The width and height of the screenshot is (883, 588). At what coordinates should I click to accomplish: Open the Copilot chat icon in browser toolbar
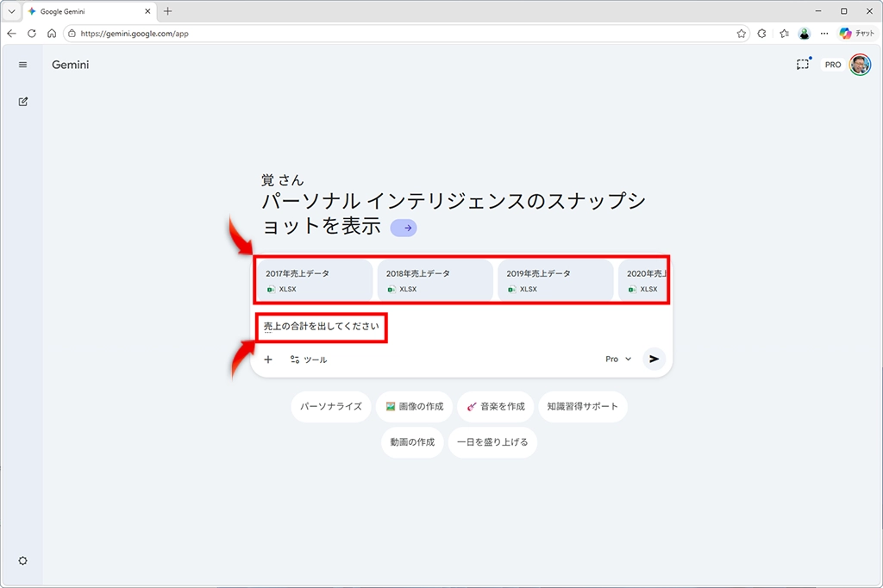coord(857,34)
